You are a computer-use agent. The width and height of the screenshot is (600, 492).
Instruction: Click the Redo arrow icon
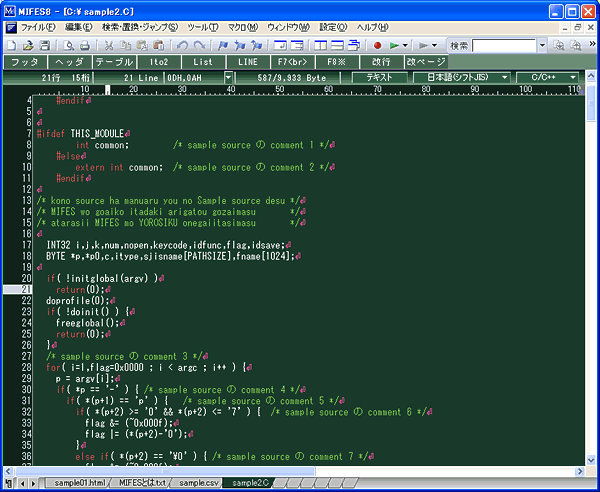point(199,46)
